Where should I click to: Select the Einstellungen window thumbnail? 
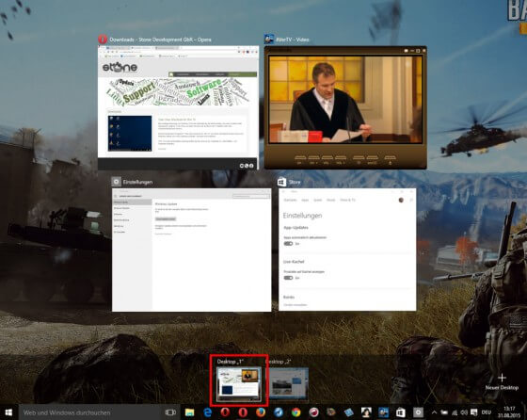(192, 250)
